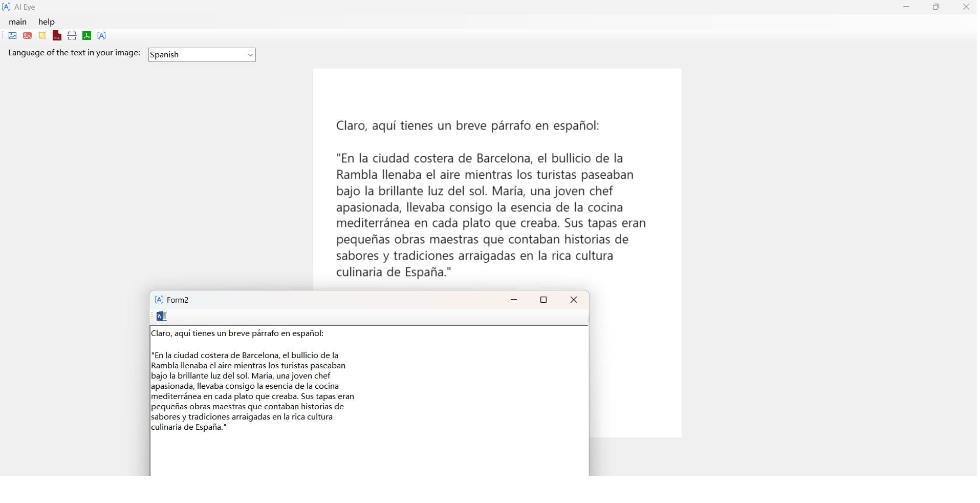The height and width of the screenshot is (503, 980).
Task: Open the help menu
Action: 47,22
